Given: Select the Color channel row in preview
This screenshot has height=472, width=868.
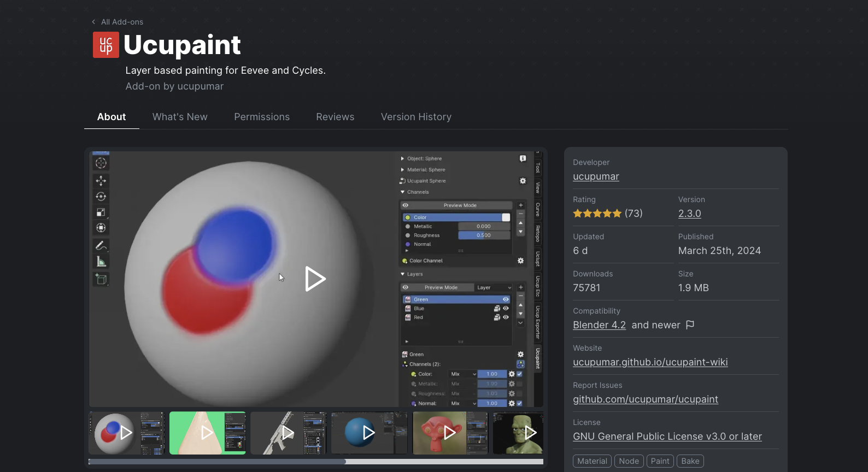Looking at the screenshot, I should tap(456, 217).
